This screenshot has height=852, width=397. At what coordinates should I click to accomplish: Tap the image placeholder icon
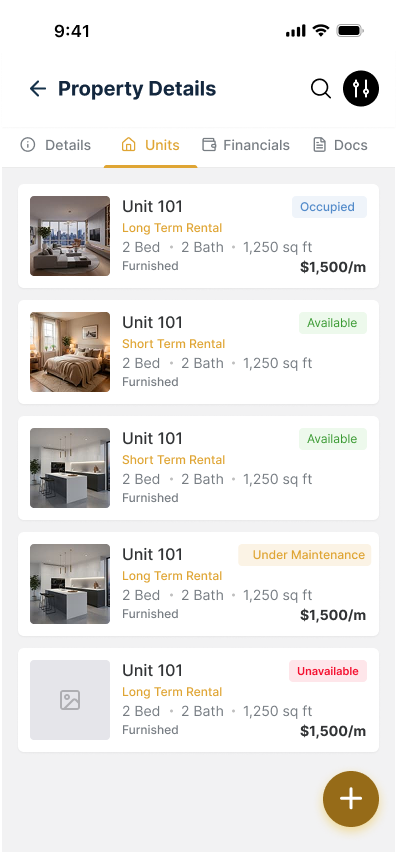(70, 700)
